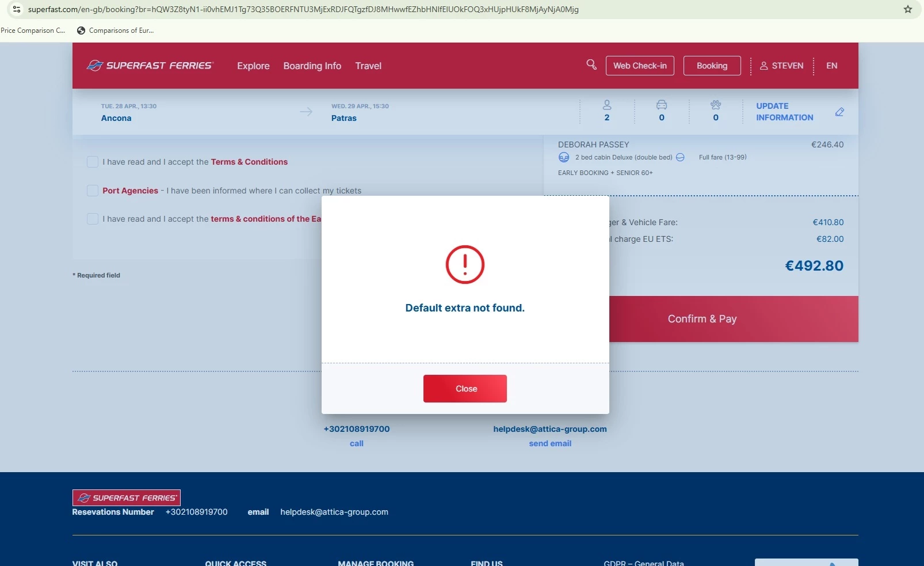Click the 'call' link
The width and height of the screenshot is (924, 566).
pyautogui.click(x=357, y=443)
